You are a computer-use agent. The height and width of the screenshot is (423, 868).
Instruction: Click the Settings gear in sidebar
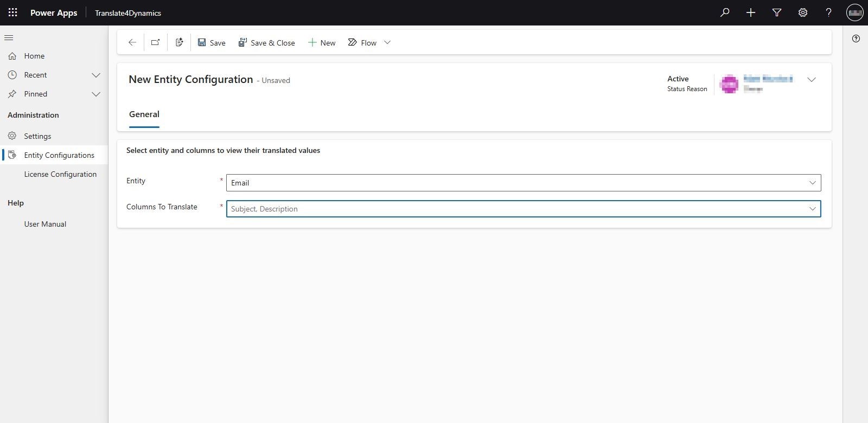tap(12, 136)
